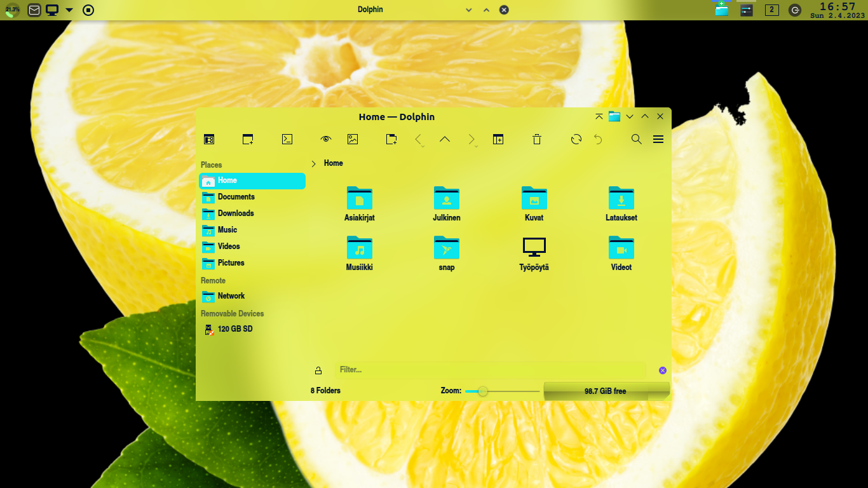Open a new tab toolbar icon
Image resolution: width=868 pixels, height=488 pixels.
(x=391, y=139)
